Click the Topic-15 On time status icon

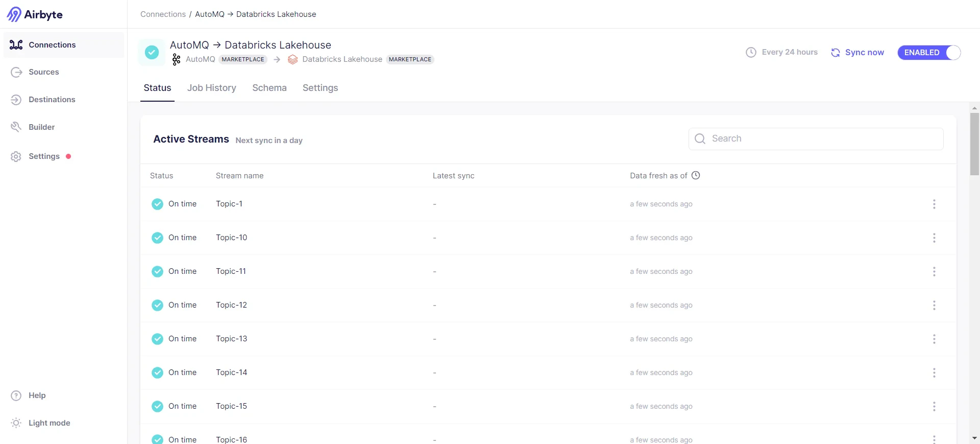point(157,406)
